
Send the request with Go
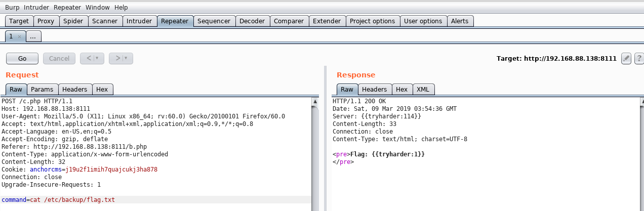click(22, 58)
